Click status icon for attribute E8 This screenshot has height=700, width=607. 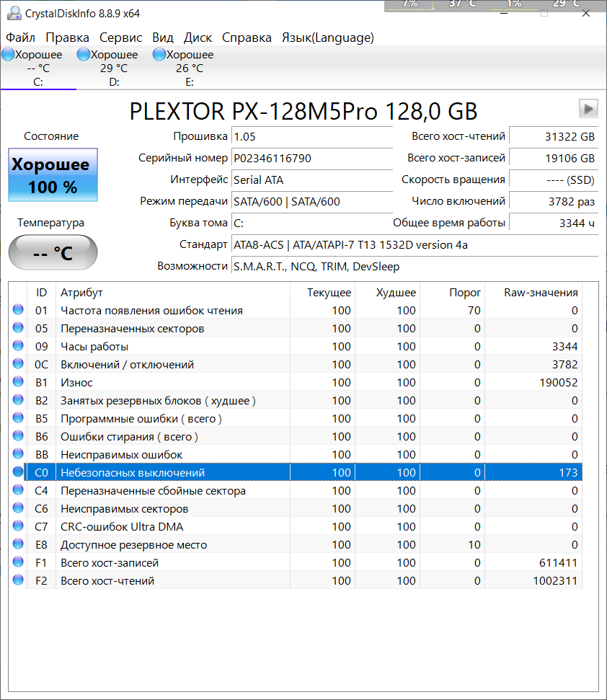pyautogui.click(x=18, y=544)
